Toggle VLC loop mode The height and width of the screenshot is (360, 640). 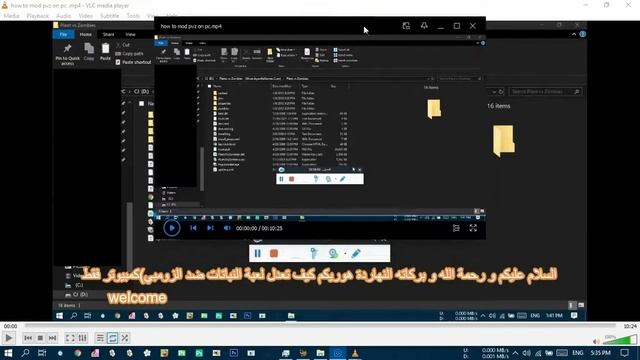tap(113, 338)
